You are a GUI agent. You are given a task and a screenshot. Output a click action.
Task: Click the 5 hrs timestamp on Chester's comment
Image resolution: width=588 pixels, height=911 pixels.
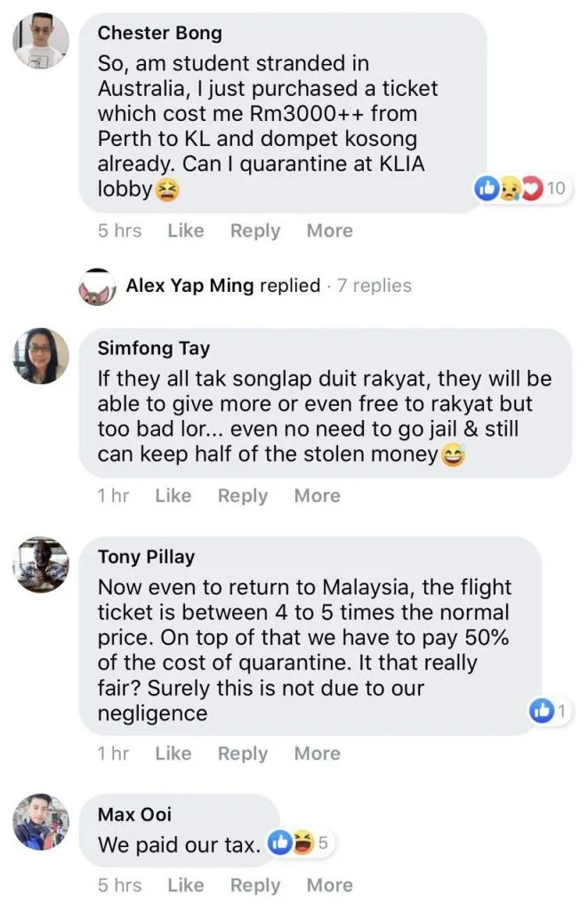tap(119, 230)
